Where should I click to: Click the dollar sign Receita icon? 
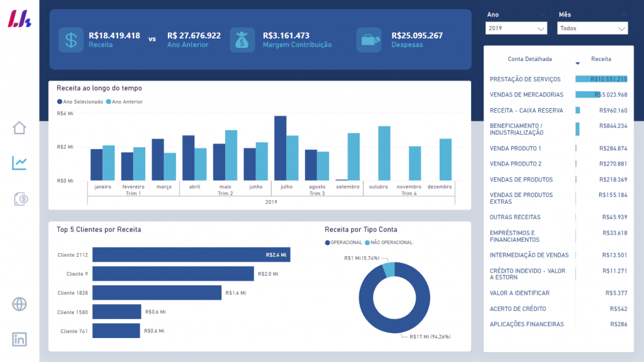pos(71,40)
